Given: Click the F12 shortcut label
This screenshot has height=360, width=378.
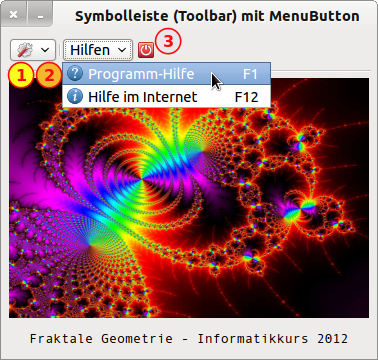Looking at the screenshot, I should pos(247,97).
